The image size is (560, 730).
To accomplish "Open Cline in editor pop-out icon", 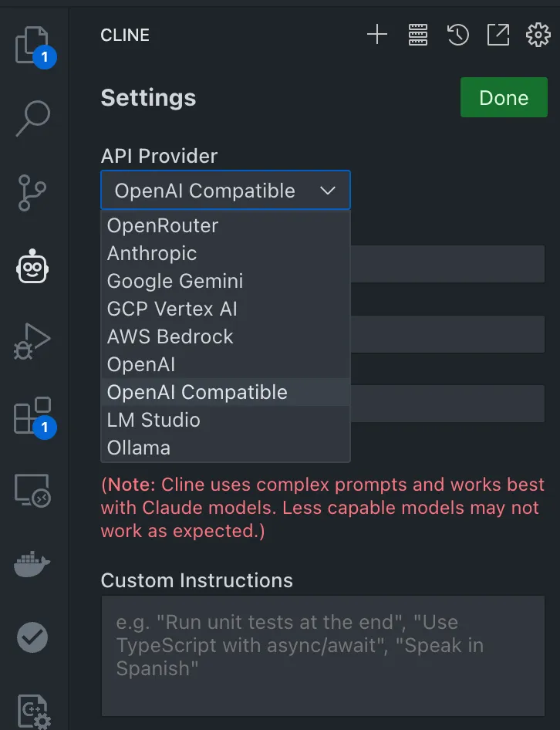I will pyautogui.click(x=498, y=35).
